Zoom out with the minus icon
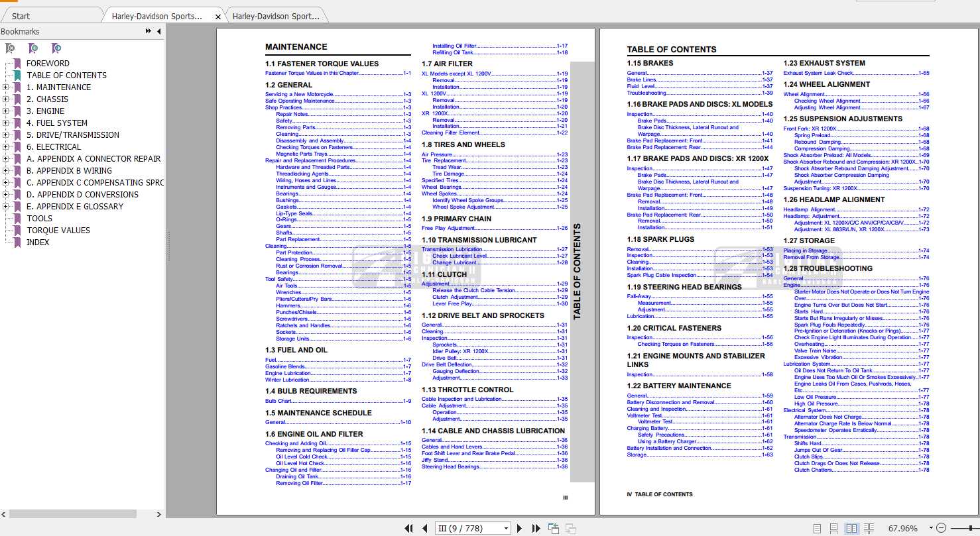 click(942, 528)
